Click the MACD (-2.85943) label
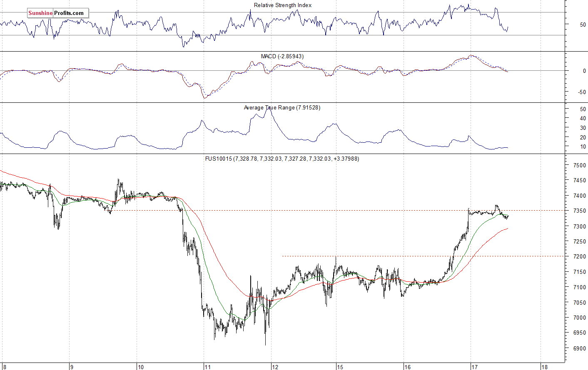 (282, 57)
